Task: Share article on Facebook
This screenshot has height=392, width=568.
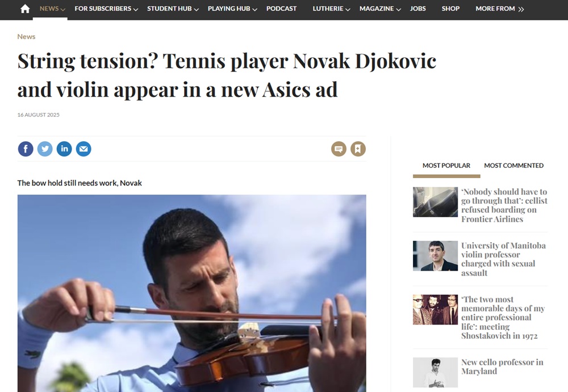Action: point(26,149)
